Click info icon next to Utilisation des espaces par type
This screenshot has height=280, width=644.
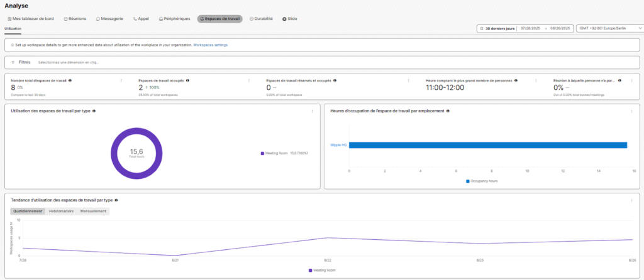click(94, 111)
